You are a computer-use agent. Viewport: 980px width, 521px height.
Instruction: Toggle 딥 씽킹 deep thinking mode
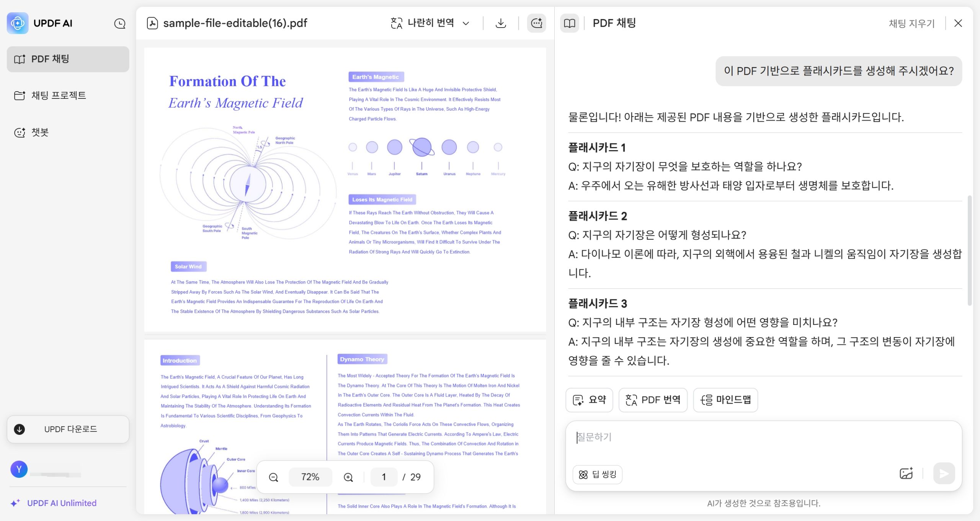pos(597,474)
